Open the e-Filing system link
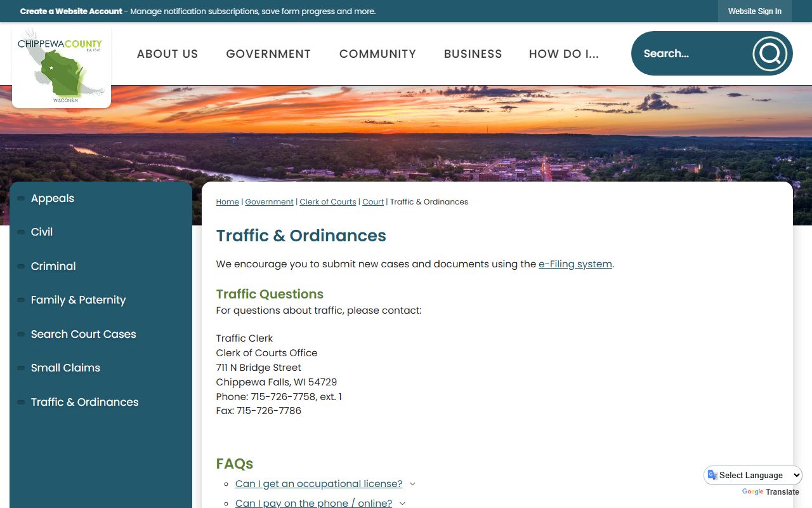 tap(575, 264)
